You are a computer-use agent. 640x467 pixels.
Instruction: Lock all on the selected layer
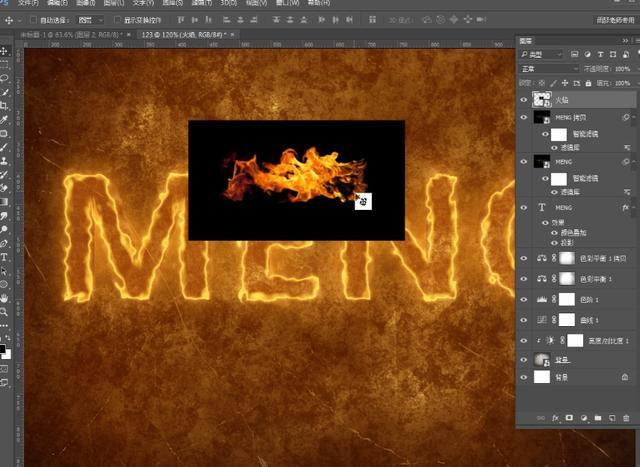click(x=588, y=83)
